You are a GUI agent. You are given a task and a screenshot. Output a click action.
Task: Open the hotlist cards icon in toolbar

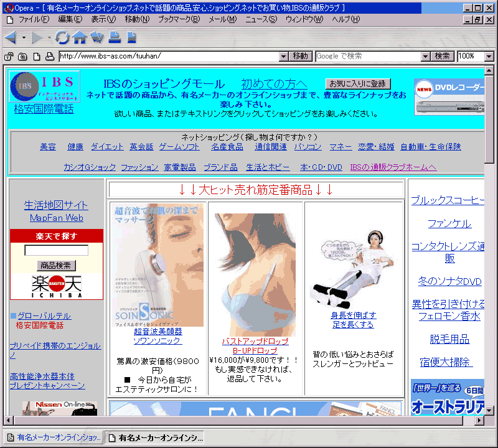tap(97, 37)
